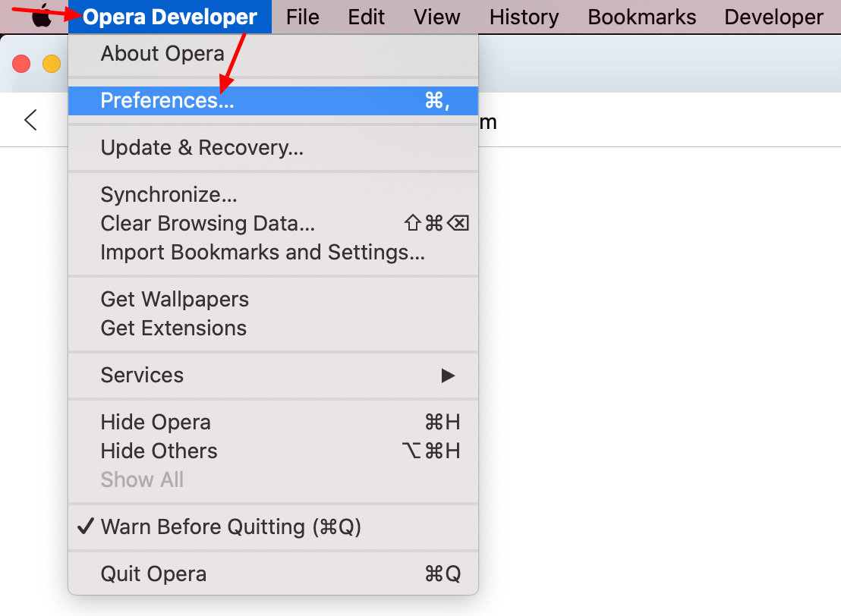Select Get Wallpapers
The image size is (841, 616).
point(273,299)
